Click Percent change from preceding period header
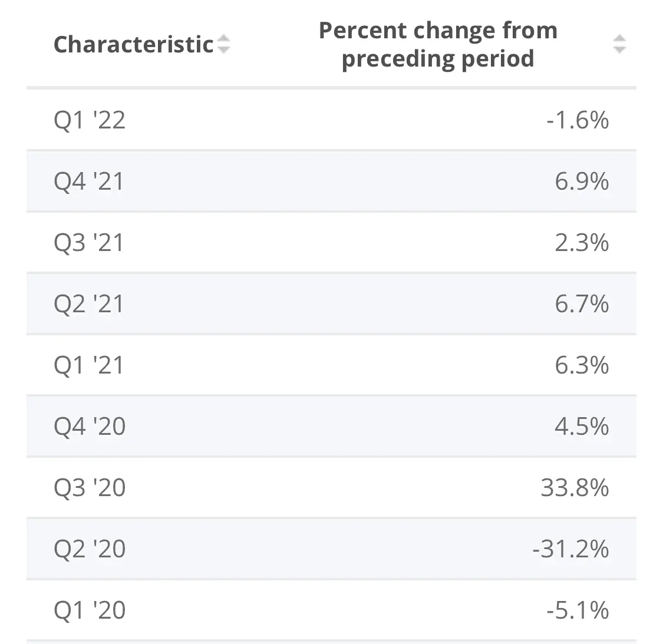Viewport: 663px width, 644px height. tap(438, 44)
